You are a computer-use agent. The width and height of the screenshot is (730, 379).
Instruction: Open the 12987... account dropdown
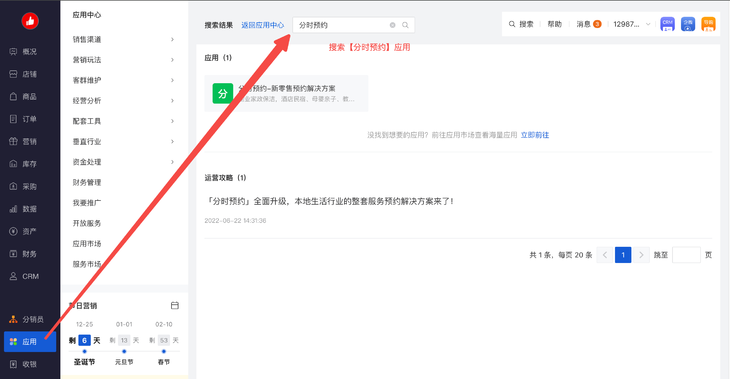[x=632, y=24]
